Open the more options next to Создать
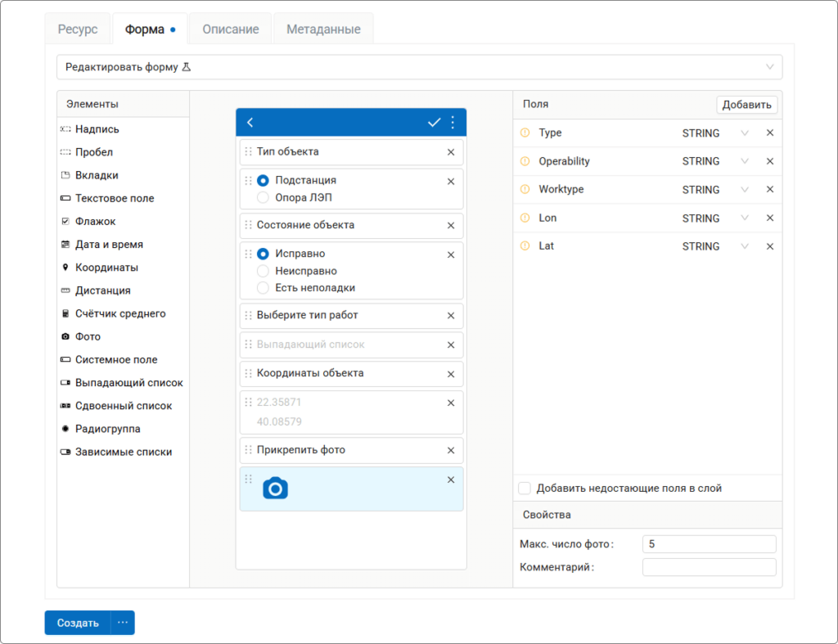 pos(123,623)
